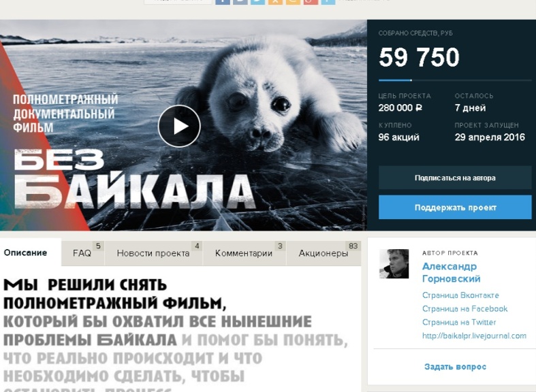
Task: Click the Комментарии count badge 3
Action: (280, 246)
